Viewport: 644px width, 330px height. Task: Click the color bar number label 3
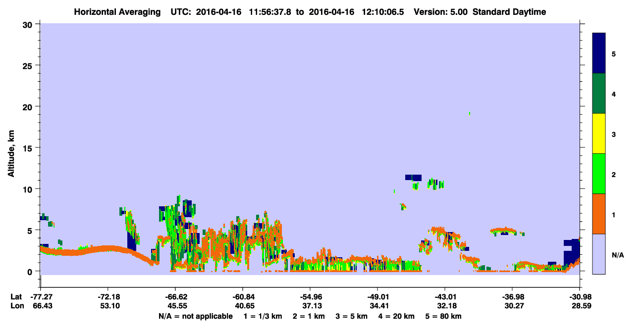click(x=614, y=134)
